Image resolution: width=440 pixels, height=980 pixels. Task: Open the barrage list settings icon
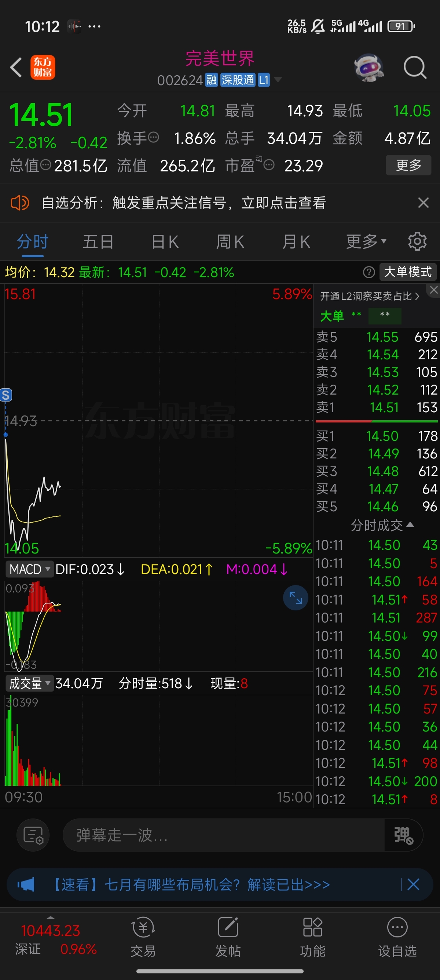(x=33, y=835)
